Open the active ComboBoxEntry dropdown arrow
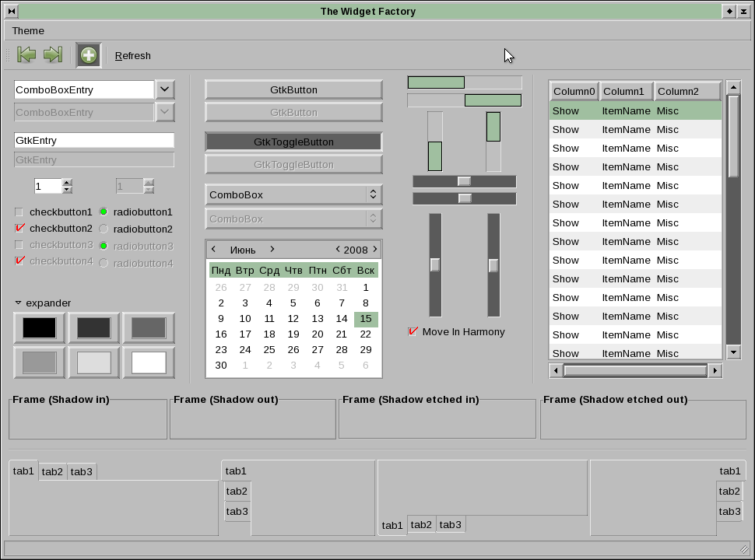This screenshot has height=560, width=755. tap(165, 89)
